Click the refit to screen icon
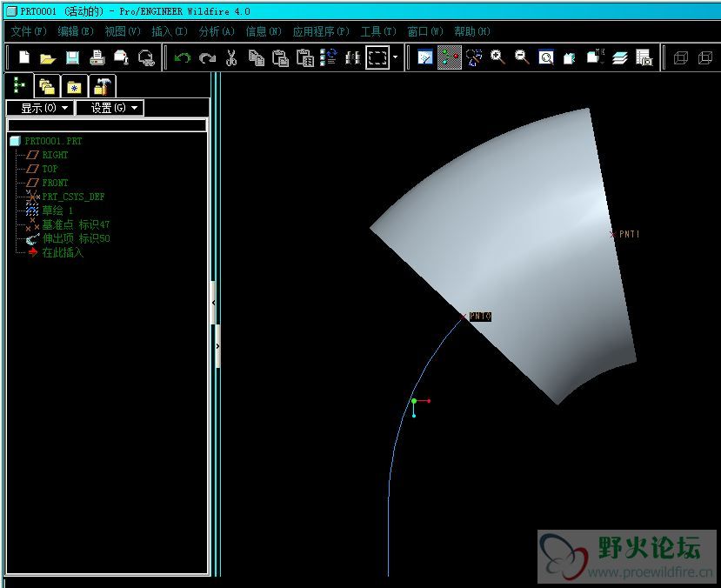The width and height of the screenshot is (721, 588). tap(546, 57)
